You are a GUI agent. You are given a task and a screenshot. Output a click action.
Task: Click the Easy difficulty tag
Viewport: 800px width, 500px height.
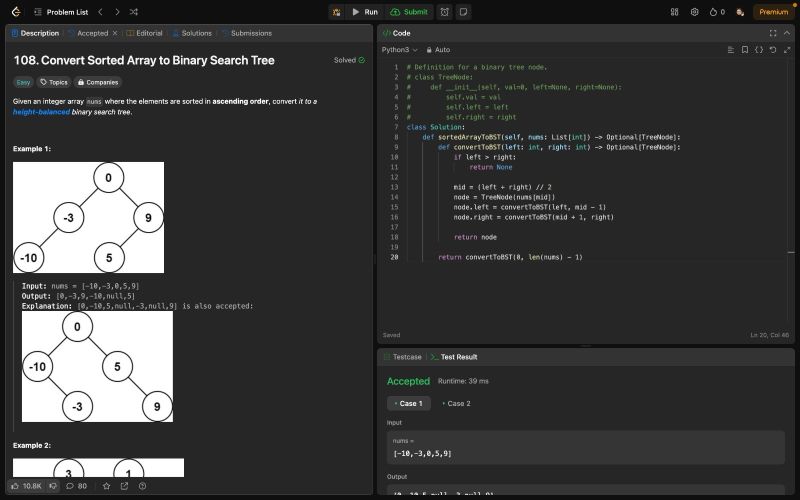coord(23,82)
